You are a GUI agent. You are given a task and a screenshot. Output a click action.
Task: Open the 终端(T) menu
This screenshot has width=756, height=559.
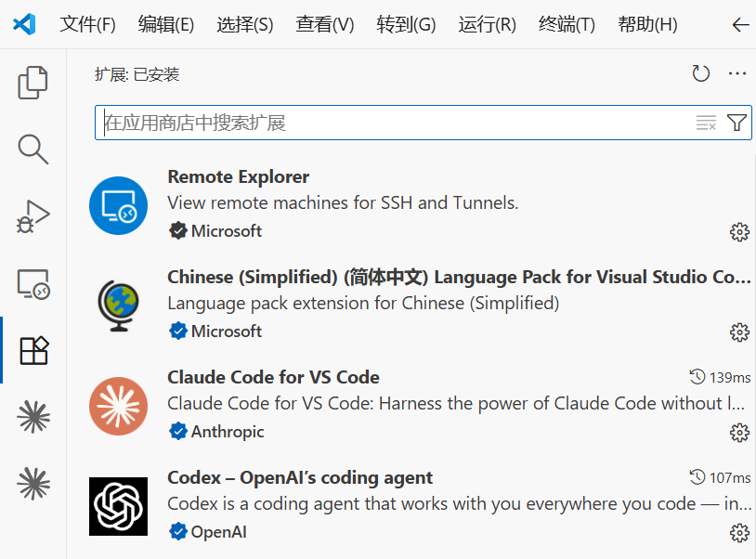click(x=567, y=24)
